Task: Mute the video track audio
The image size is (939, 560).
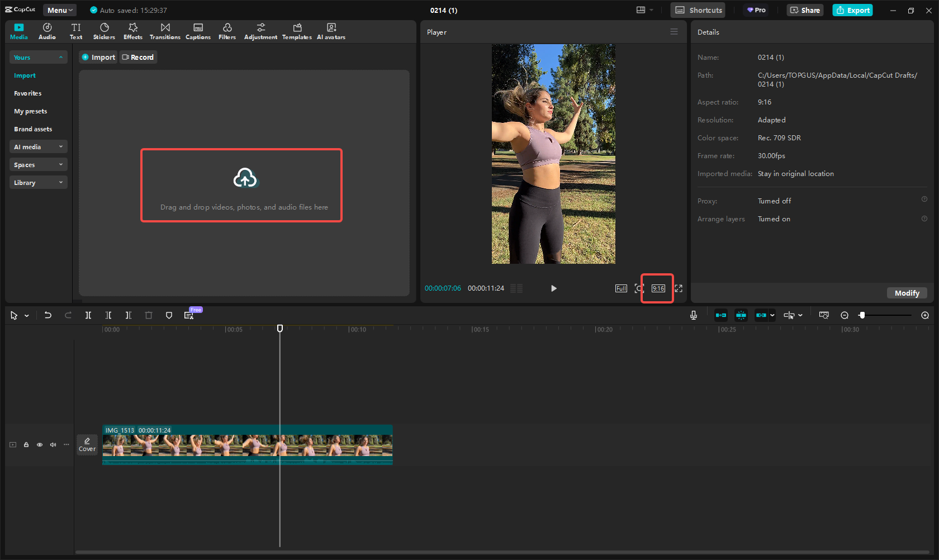Action: click(53, 445)
